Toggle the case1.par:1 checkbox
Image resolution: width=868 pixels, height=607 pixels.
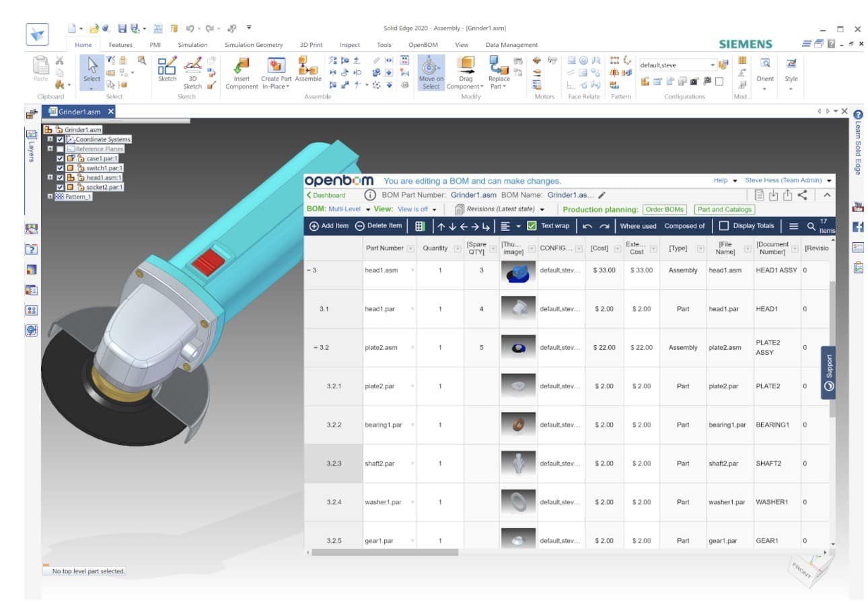(x=60, y=158)
